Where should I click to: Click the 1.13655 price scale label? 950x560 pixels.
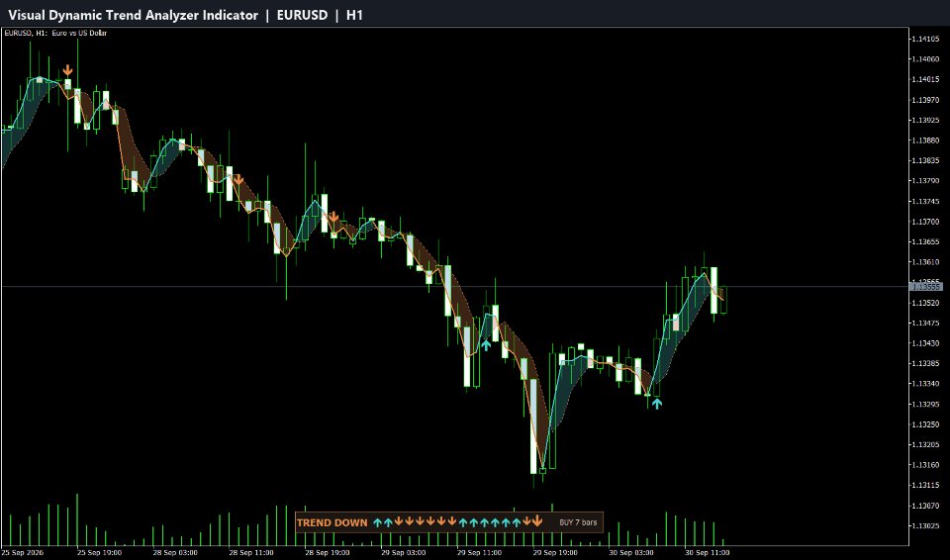coord(927,241)
